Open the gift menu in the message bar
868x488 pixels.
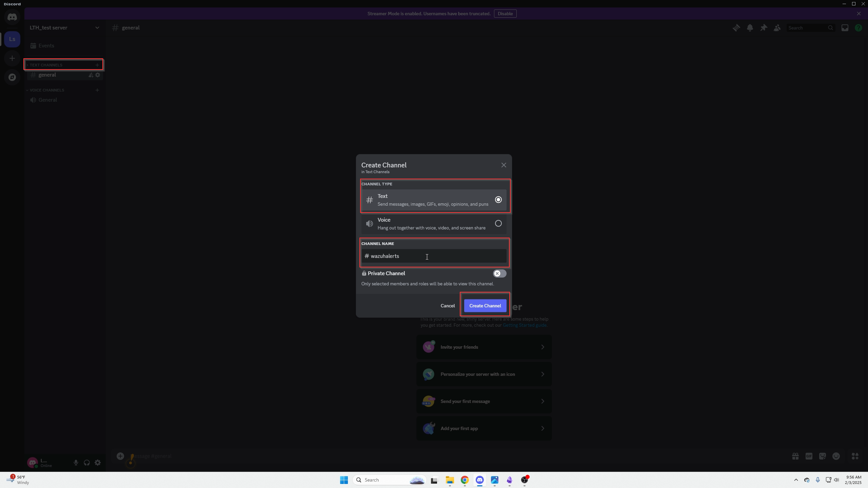[795, 456]
